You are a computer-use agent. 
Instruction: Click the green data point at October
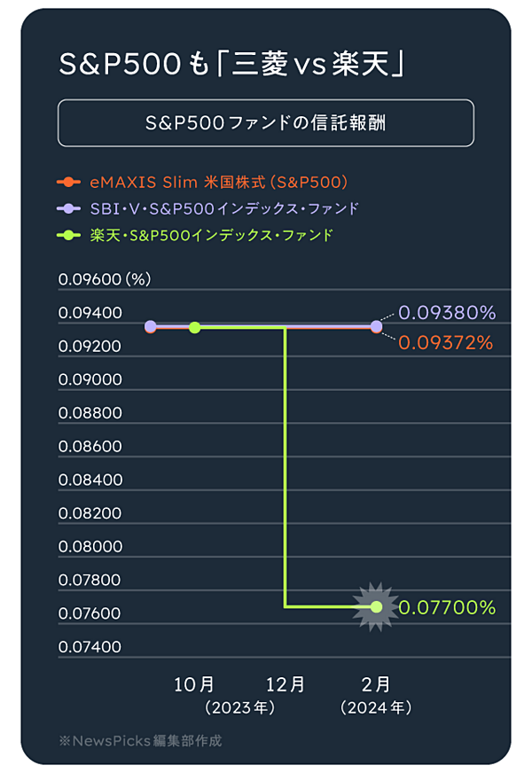195,327
